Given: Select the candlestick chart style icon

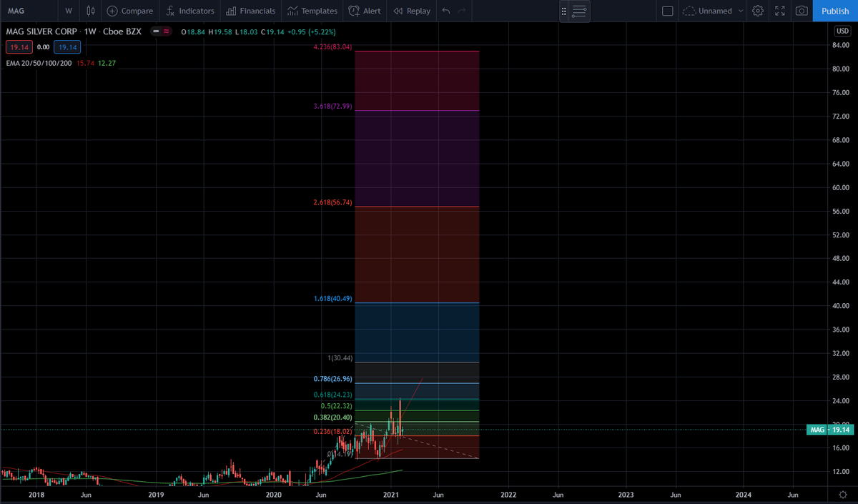Looking at the screenshot, I should pos(91,11).
